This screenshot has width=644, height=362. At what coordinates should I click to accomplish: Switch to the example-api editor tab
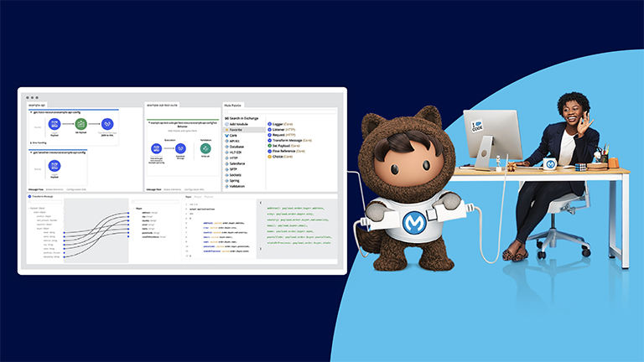coord(38,105)
